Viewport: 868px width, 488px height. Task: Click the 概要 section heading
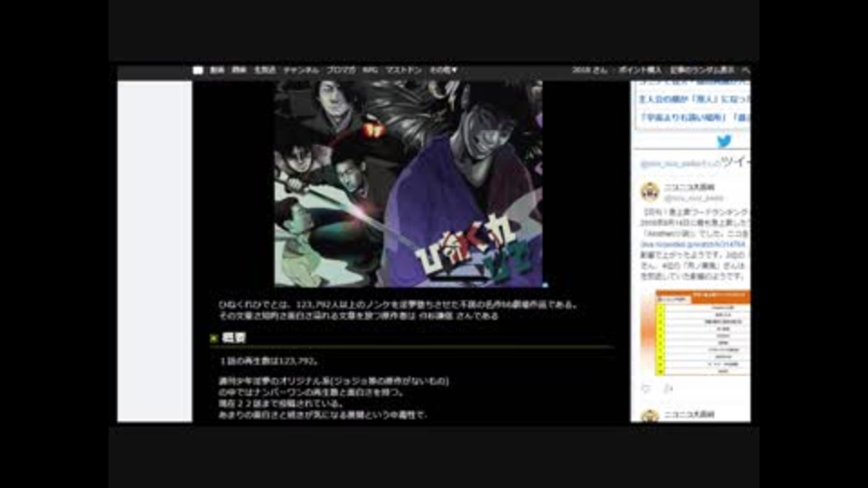coord(233,337)
